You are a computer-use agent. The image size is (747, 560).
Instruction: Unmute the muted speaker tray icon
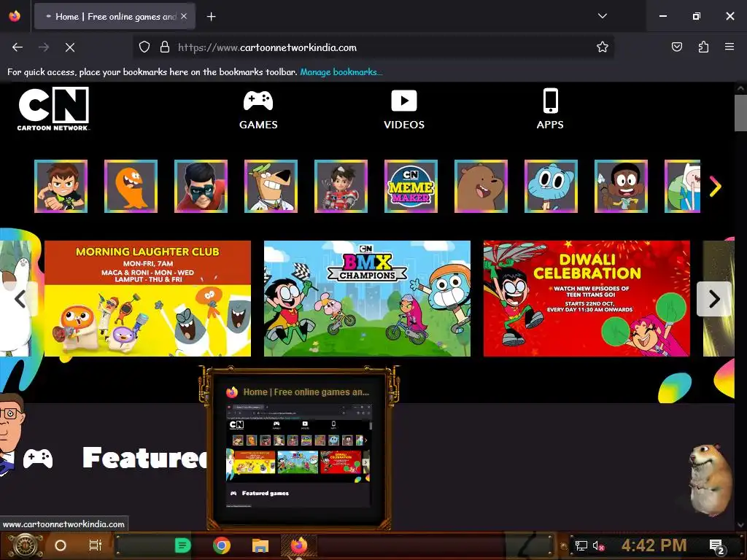pos(599,545)
